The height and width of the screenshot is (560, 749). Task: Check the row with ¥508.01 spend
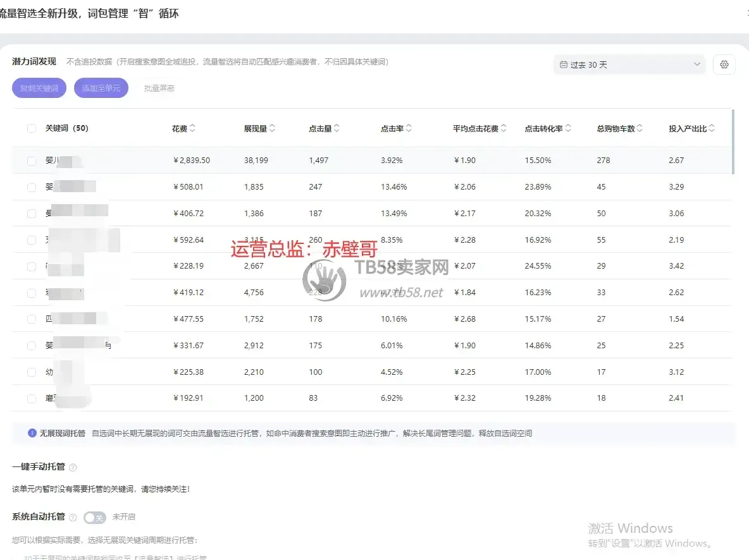32,187
